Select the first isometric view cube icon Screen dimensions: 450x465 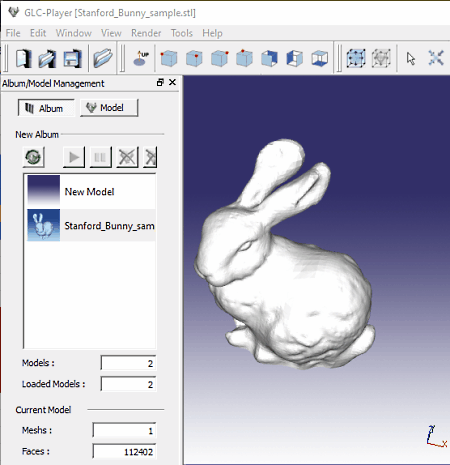[x=169, y=58]
